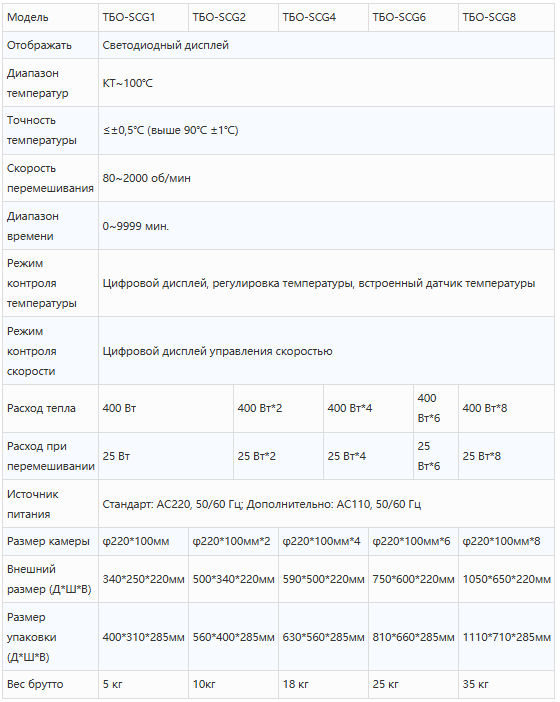Select the 340*250*220мм external size cell
This screenshot has width=560, height=702.
pos(143,579)
